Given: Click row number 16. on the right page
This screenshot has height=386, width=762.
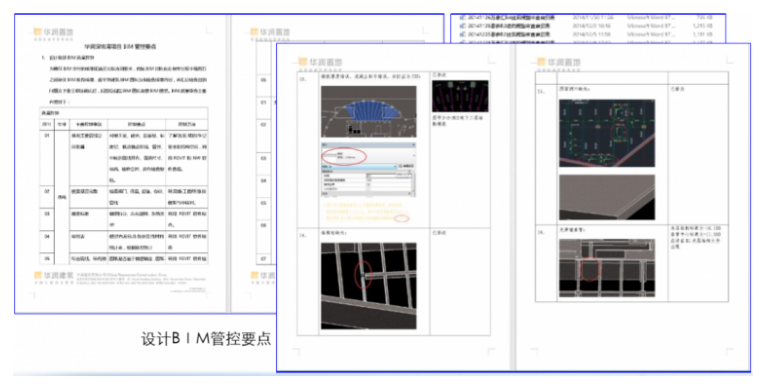Looking at the screenshot, I should [541, 232].
